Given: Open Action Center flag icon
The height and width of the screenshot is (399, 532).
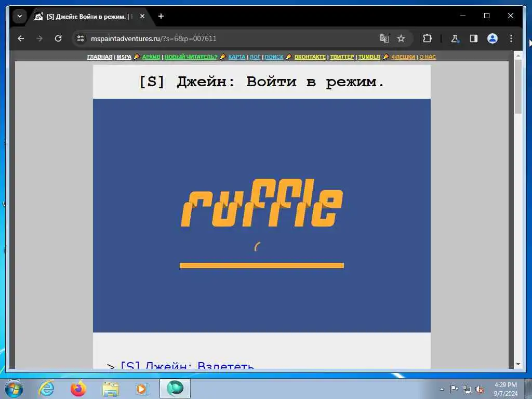Looking at the screenshot, I should [x=454, y=389].
